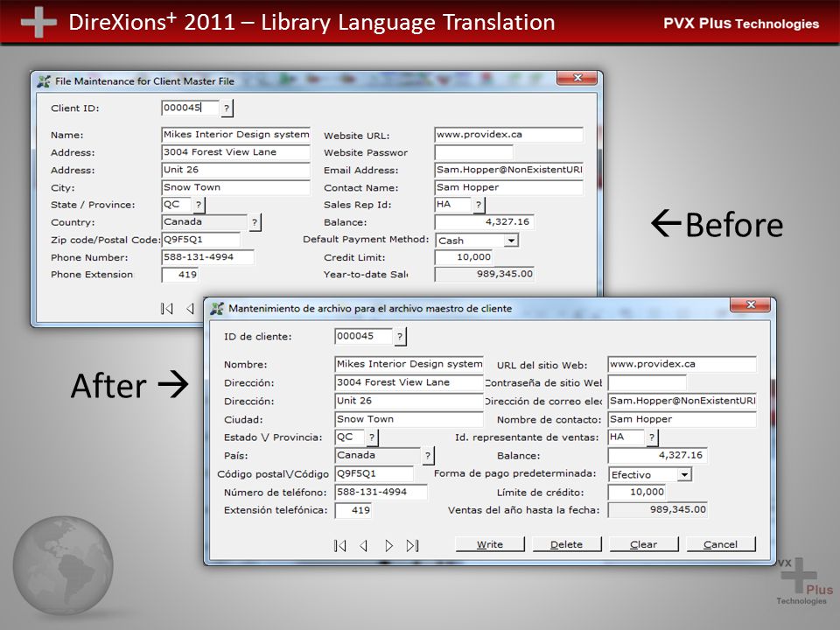
Task: Open Estado / Provincia lookup button
Action: [372, 437]
